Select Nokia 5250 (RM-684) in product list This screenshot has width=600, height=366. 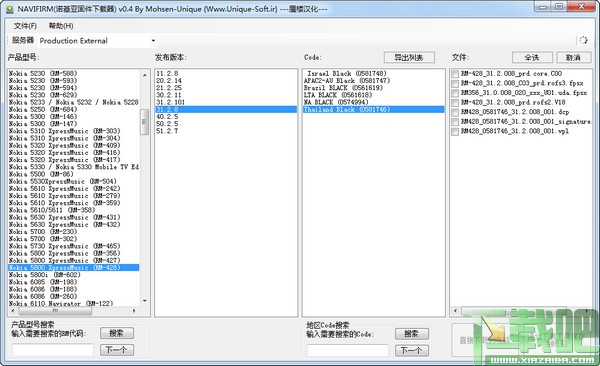point(74,109)
